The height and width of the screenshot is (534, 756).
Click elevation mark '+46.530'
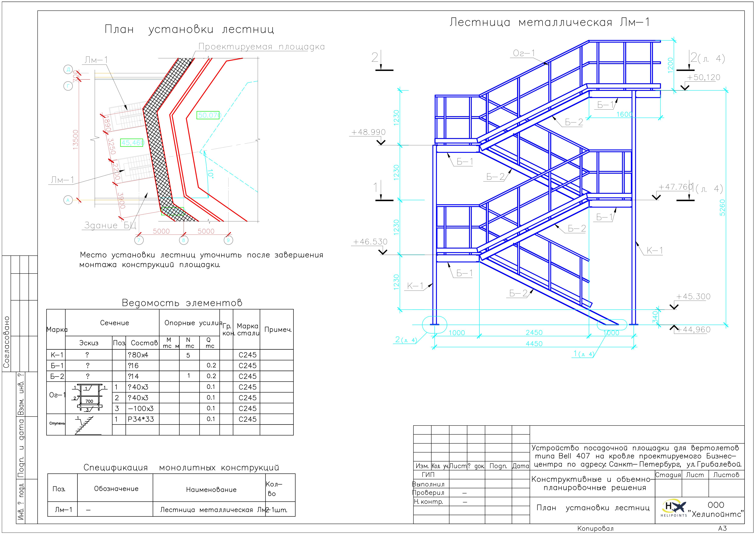[370, 242]
